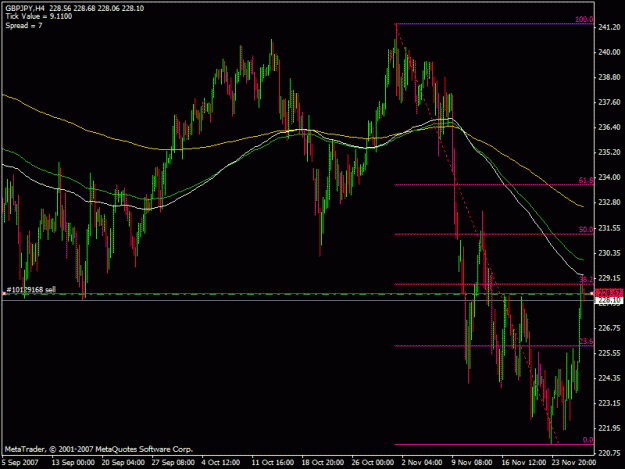The image size is (625, 469).
Task: Click the 238.80 price on the scale
Action: coord(609,77)
